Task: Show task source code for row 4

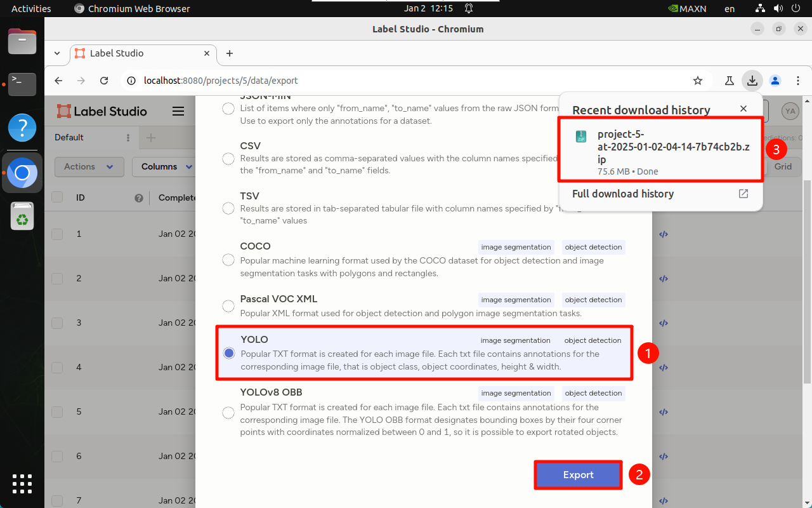Action: point(664,367)
